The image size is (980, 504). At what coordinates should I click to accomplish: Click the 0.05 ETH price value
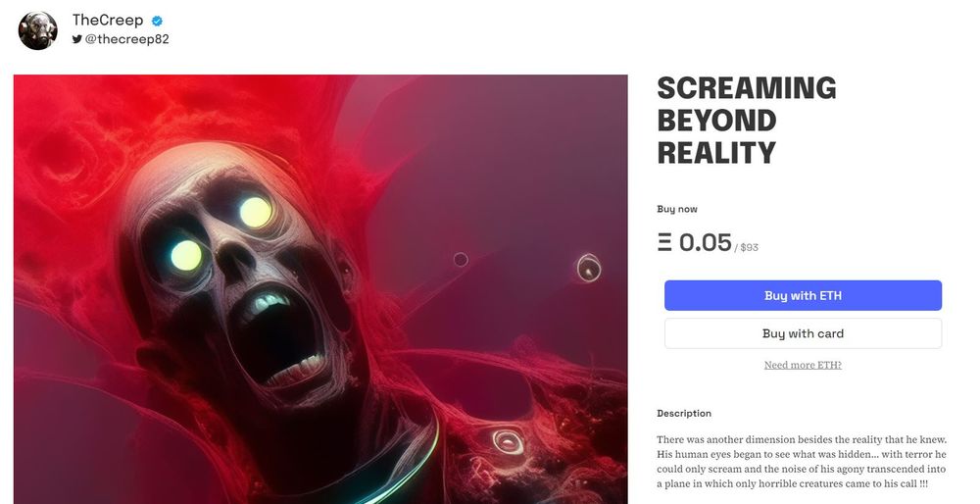coord(705,242)
